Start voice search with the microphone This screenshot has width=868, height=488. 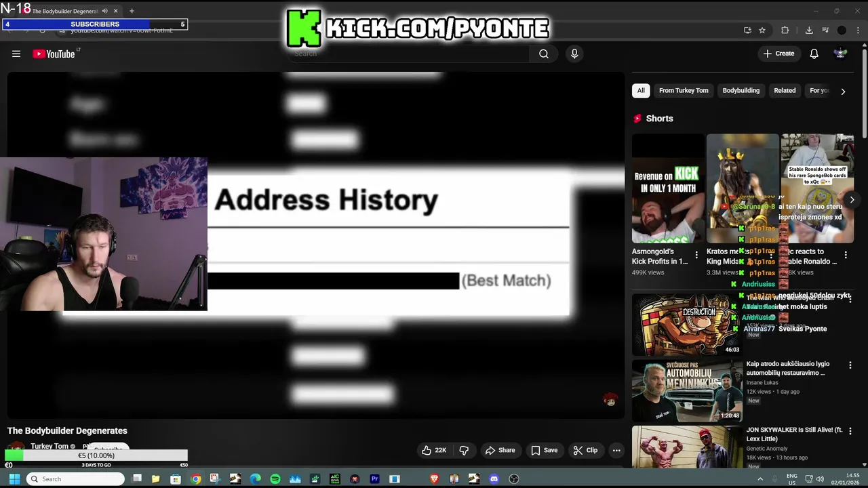574,54
